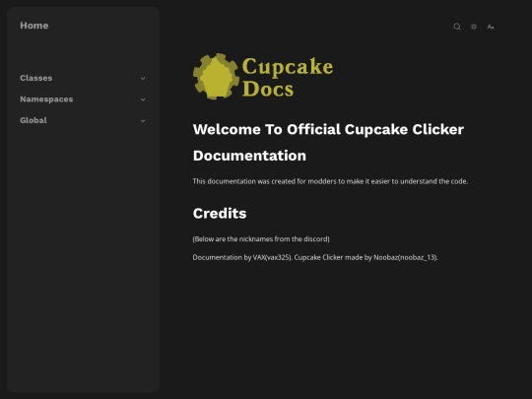Viewport: 532px width, 399px height.
Task: Click the 'Credits' heading
Action: pos(220,214)
